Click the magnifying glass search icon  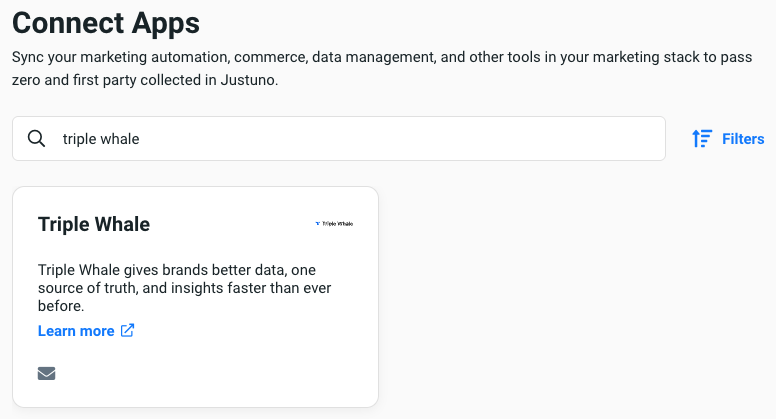click(x=37, y=139)
